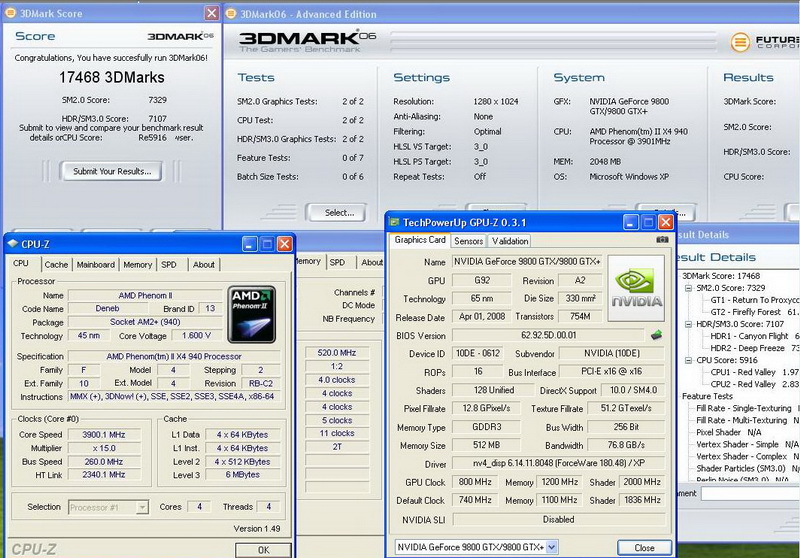Open the Processor #1 selection dropdown

pyautogui.click(x=141, y=507)
